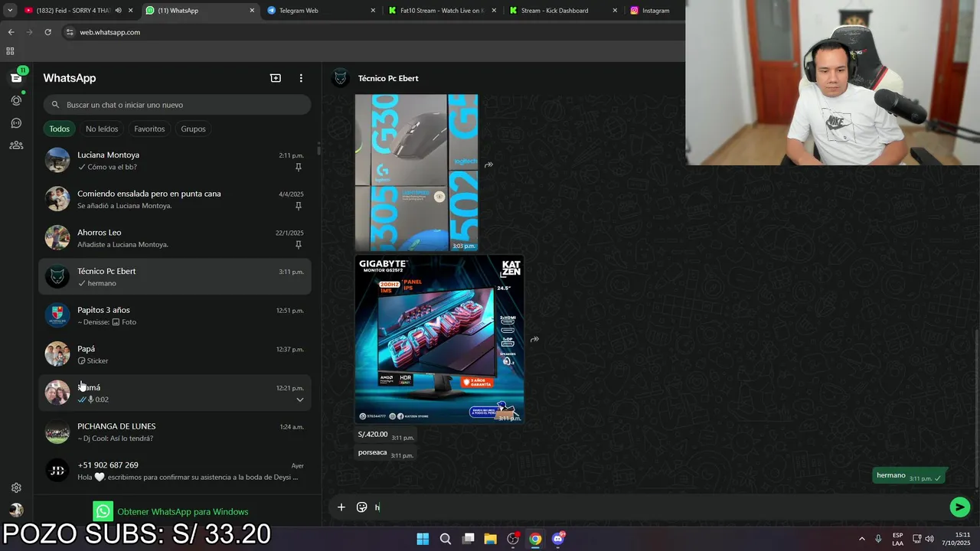Switch to Telegram Web tab
This screenshot has height=551, width=980.
click(322, 11)
